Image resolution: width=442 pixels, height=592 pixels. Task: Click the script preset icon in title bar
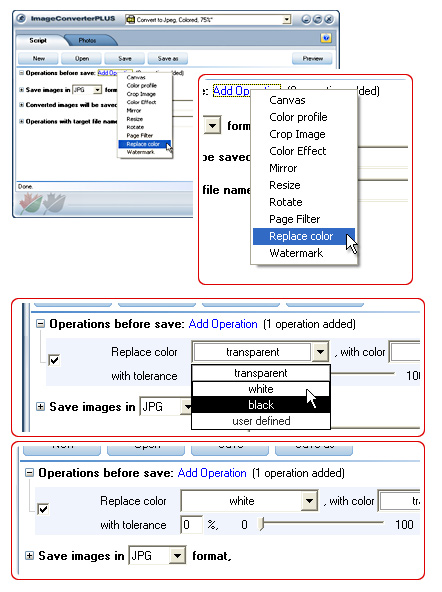[x=131, y=19]
